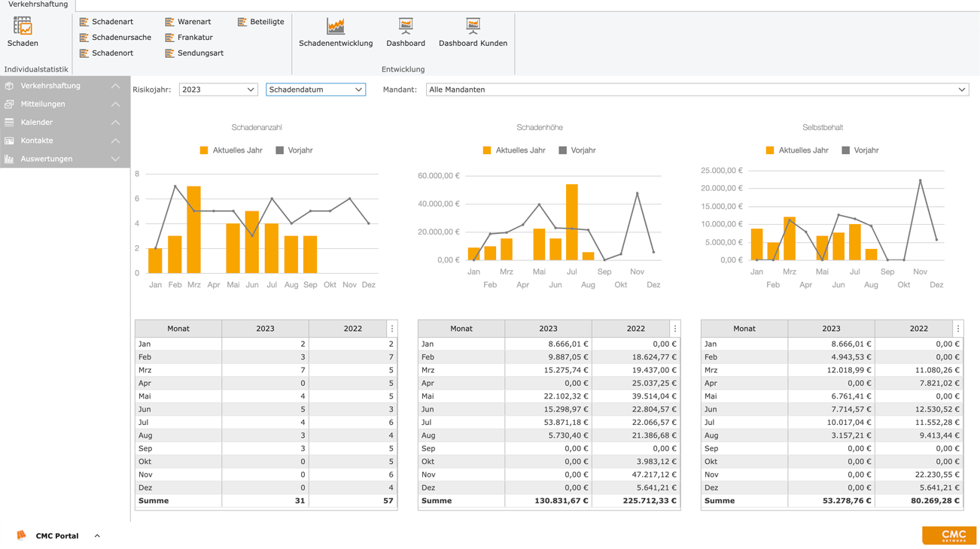Viewport: 980px width, 549px height.
Task: Toggle Aktuelles Jahr in Schadenhöhe legend
Action: point(514,150)
